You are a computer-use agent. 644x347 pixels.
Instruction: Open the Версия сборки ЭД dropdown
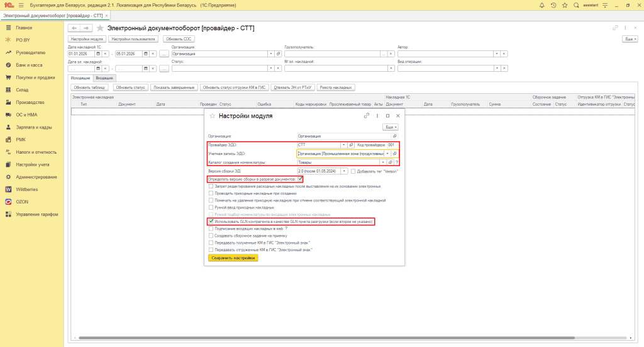click(343, 171)
